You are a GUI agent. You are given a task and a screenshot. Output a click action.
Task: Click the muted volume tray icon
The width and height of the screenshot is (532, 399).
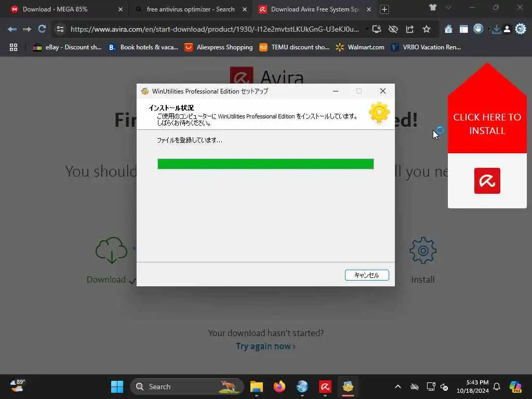coord(444,387)
